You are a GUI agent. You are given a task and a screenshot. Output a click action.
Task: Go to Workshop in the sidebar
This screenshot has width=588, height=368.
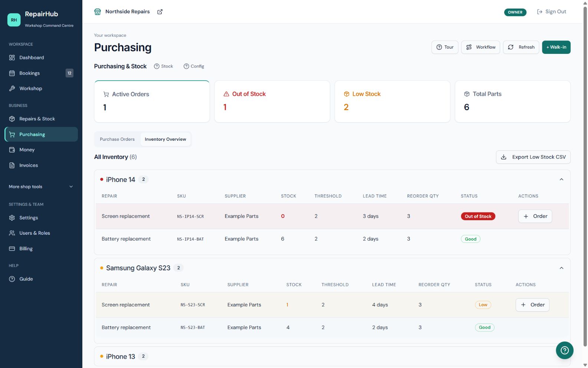click(x=41, y=88)
